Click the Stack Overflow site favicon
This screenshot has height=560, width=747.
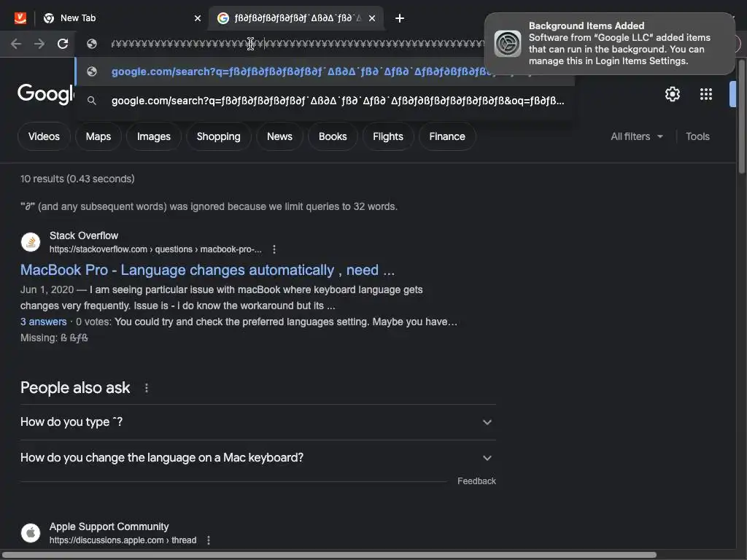tap(31, 242)
